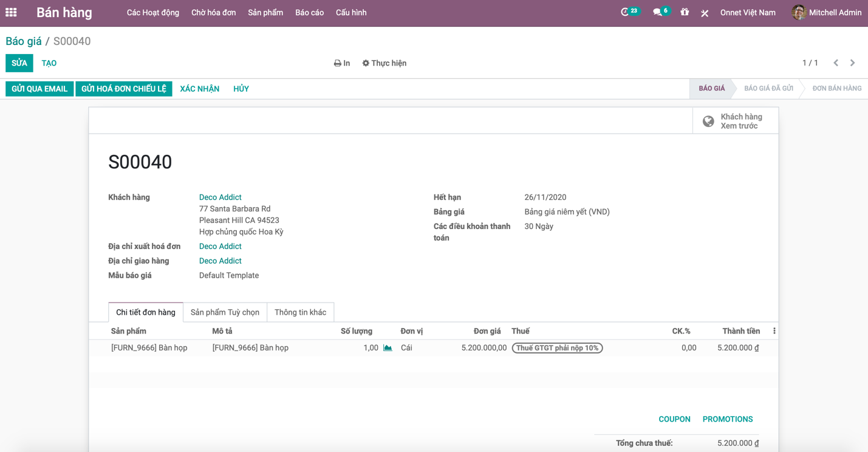Open the In print dropdown
Viewport: 868px width, 452px height.
click(342, 63)
